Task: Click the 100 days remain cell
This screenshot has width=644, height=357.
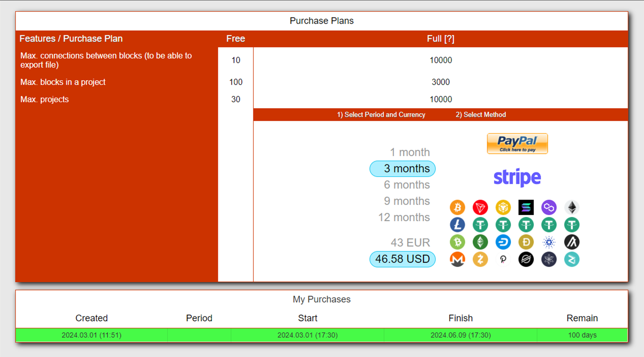Action: (x=582, y=335)
